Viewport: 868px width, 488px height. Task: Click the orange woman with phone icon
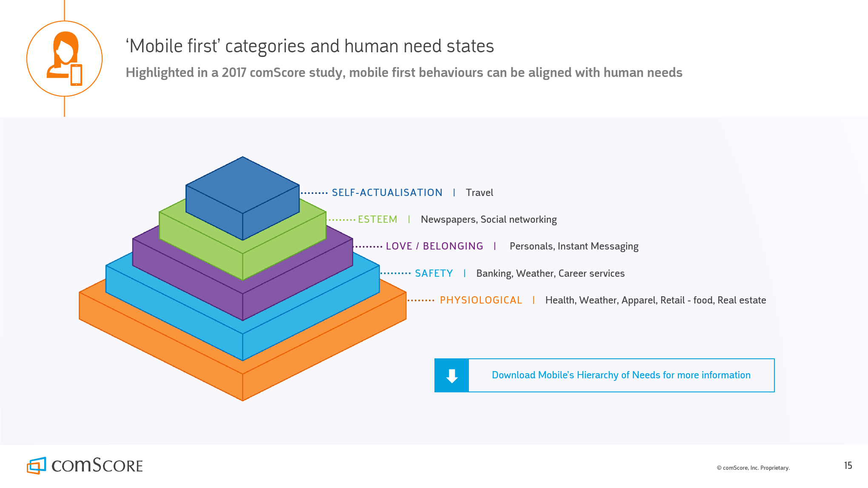tap(65, 59)
